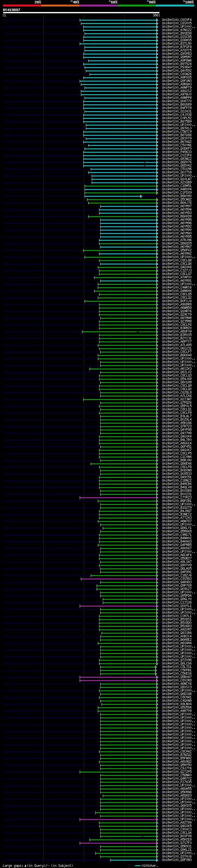Click the UniRef100_P93847 hit name

pos(176,67)
